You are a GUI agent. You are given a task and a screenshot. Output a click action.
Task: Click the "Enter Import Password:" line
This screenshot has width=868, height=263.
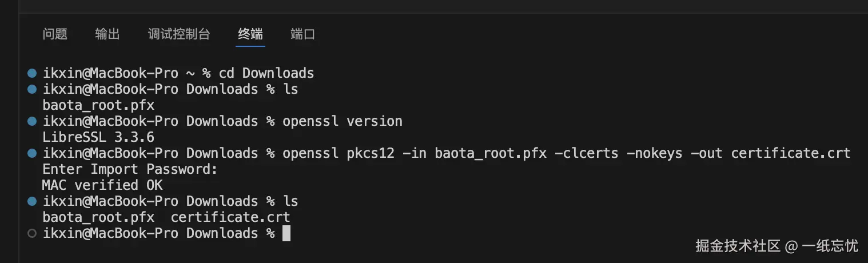130,169
